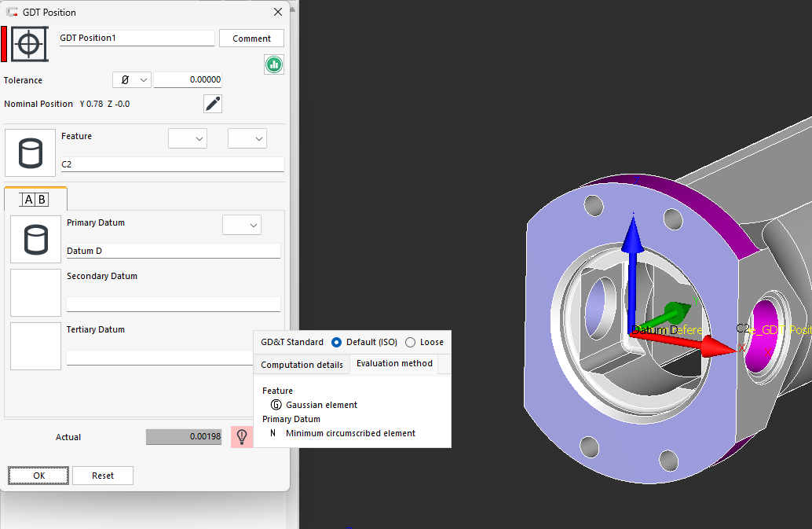
Task: Click the Feature cylinder icon
Action: [x=30, y=152]
